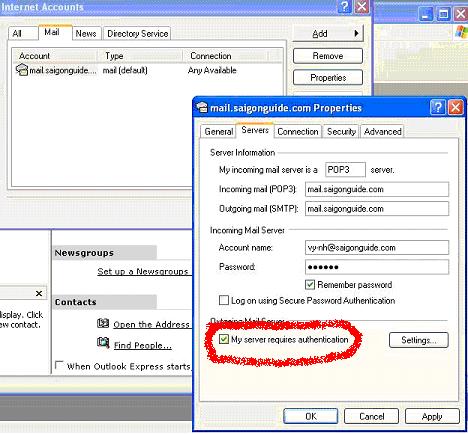Click the Contacts section heading

[75, 302]
